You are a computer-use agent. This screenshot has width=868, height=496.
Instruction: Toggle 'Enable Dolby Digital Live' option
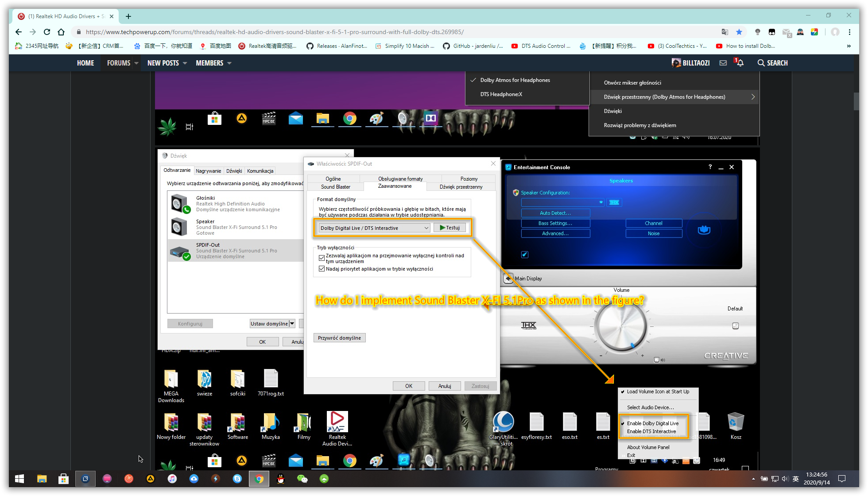652,423
